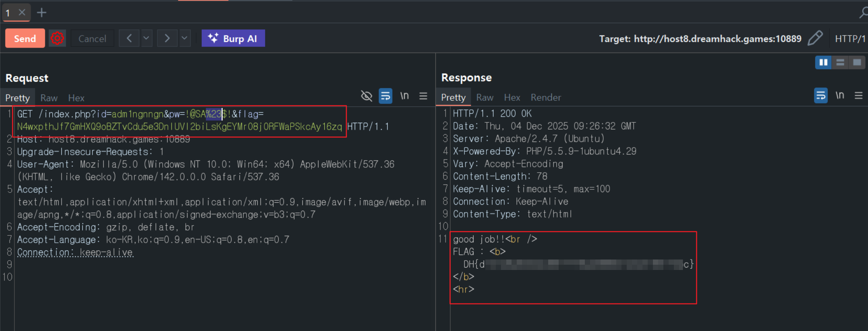
Task: Expand the forward history dropdown arrow
Action: coord(185,38)
